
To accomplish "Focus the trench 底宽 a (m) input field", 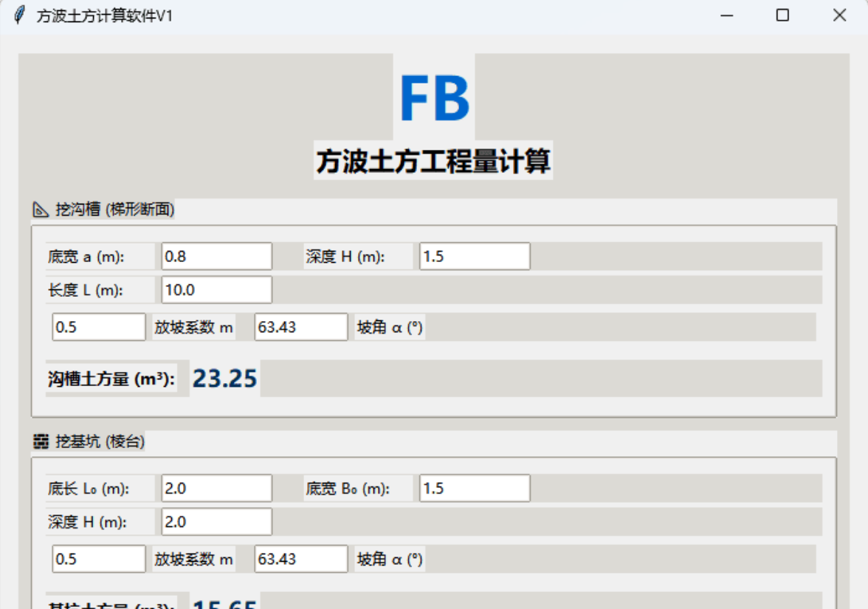I will pos(216,256).
